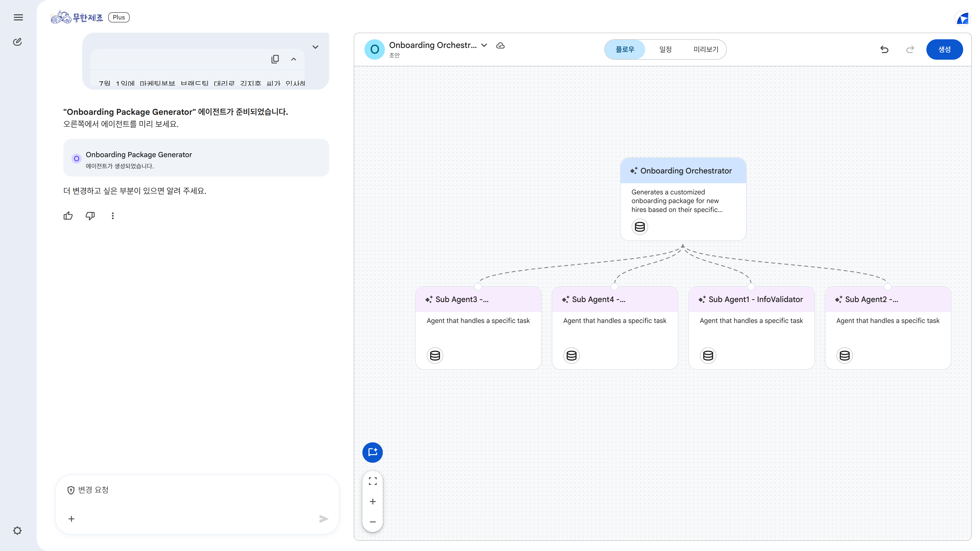This screenshot has height=551, width=980.
Task: Give thumbs up to response
Action: click(x=68, y=216)
